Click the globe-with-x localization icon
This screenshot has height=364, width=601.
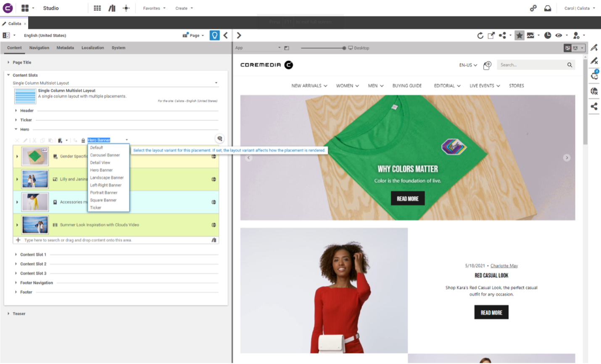point(594,91)
